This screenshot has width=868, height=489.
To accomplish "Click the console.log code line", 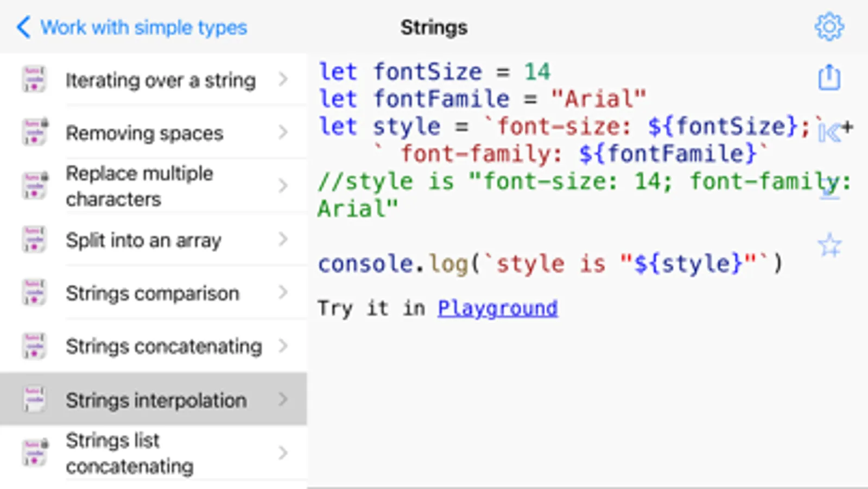I will coord(550,264).
